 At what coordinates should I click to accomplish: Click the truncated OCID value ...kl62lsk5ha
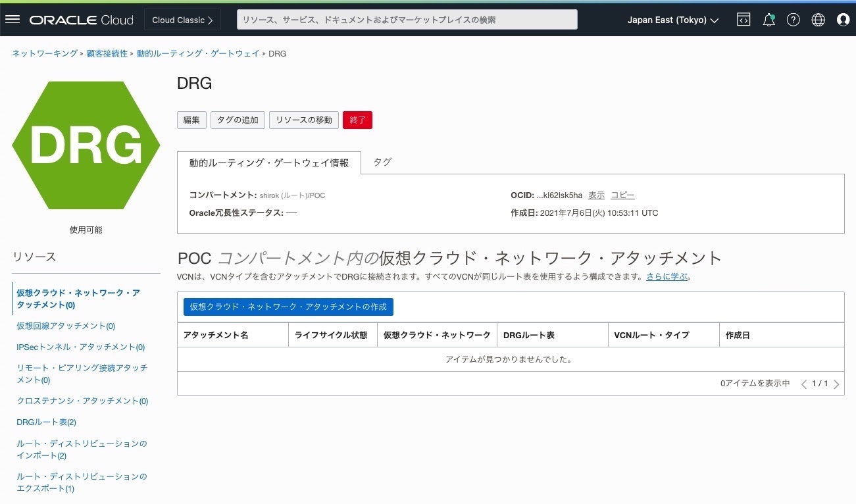pos(560,195)
